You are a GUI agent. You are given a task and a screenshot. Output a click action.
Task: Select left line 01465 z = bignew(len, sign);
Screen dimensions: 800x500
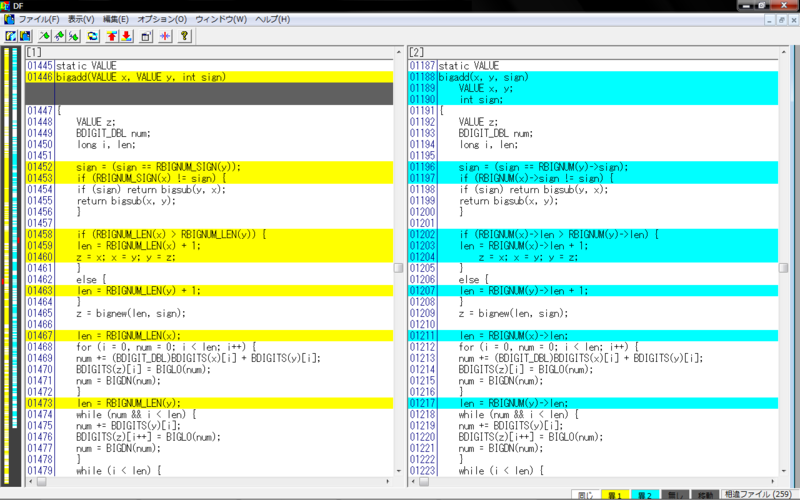pos(210,313)
